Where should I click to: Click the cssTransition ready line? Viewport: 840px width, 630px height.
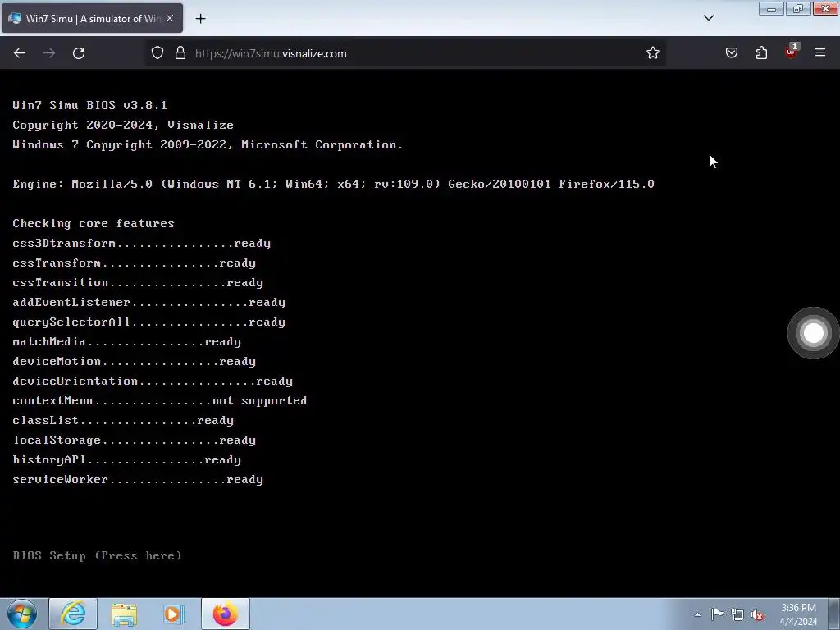138,283
